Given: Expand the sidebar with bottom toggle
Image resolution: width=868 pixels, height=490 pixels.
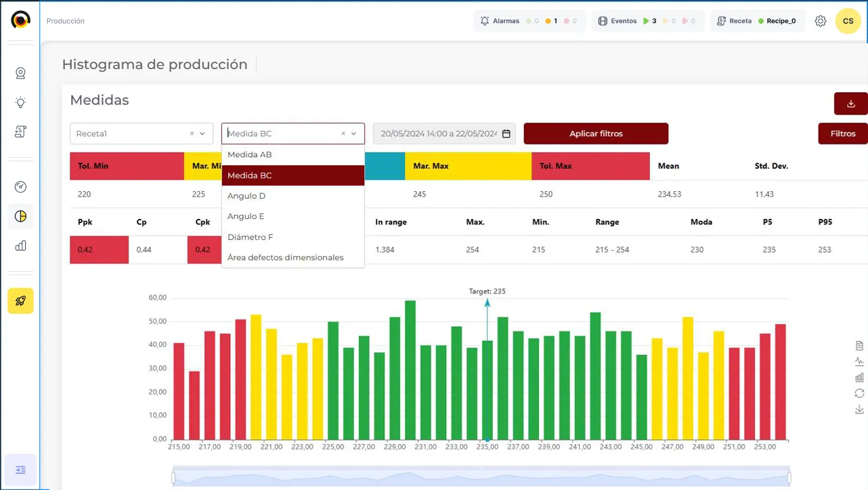Looking at the screenshot, I should click(x=20, y=470).
